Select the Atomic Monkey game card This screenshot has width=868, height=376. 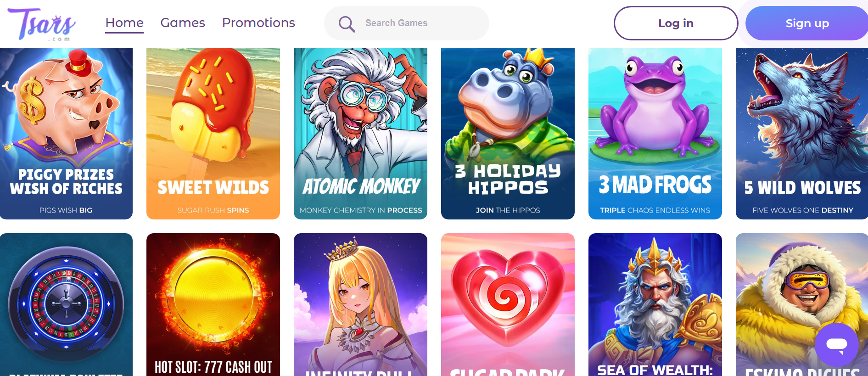point(360,133)
